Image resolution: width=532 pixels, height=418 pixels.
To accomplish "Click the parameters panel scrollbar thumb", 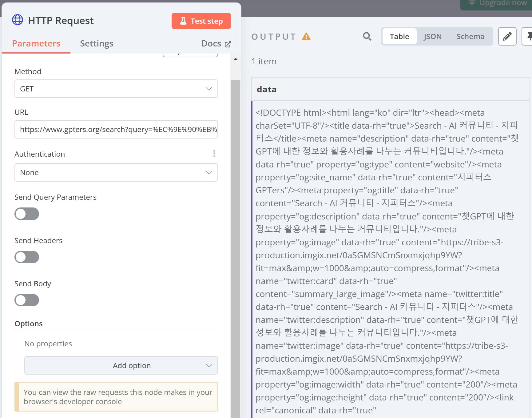I will pyautogui.click(x=236, y=249).
